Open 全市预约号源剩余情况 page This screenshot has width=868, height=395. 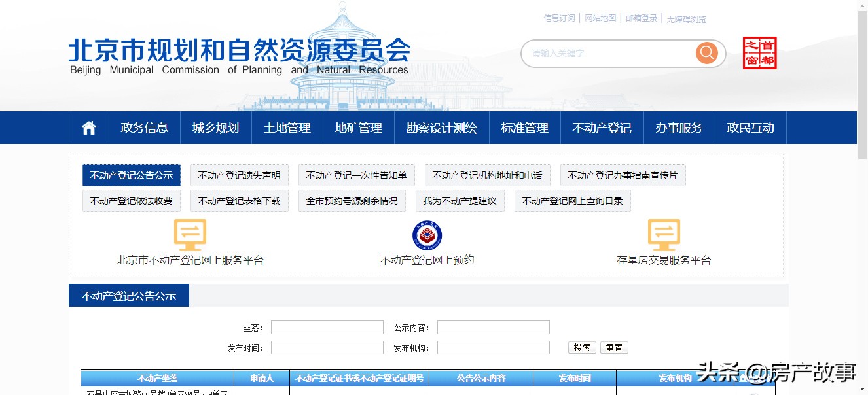(352, 201)
